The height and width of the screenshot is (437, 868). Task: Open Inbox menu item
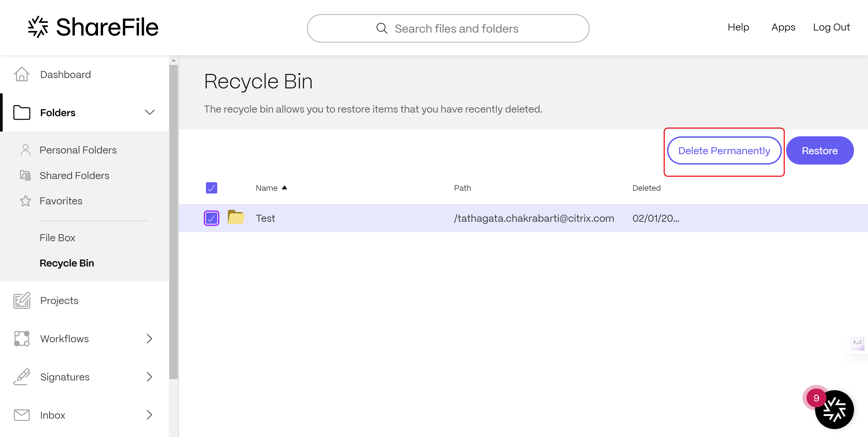click(x=53, y=415)
